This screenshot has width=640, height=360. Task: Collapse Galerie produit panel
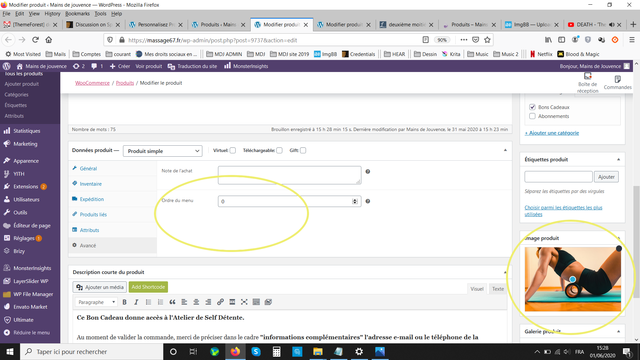pos(618,331)
